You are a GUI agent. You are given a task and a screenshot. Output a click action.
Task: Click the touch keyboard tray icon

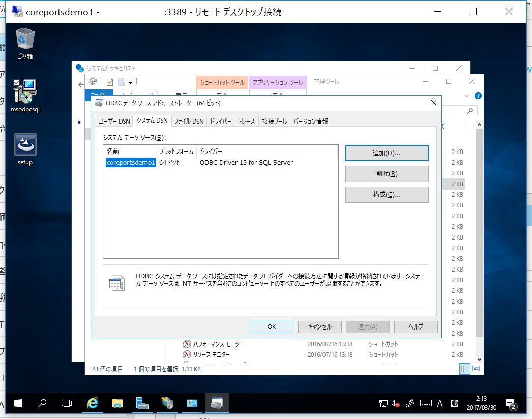tap(426, 403)
